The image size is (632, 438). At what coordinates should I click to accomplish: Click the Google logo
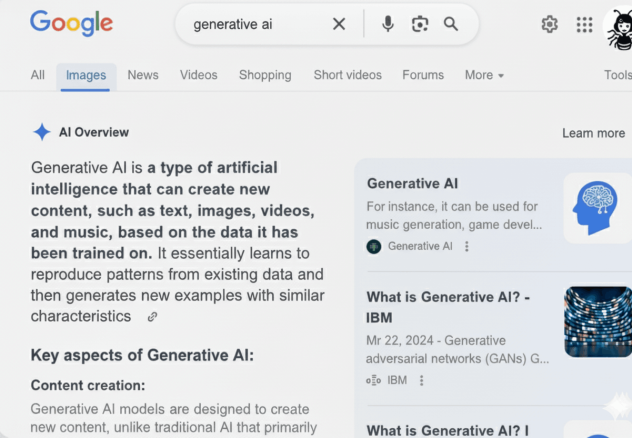pyautogui.click(x=71, y=23)
